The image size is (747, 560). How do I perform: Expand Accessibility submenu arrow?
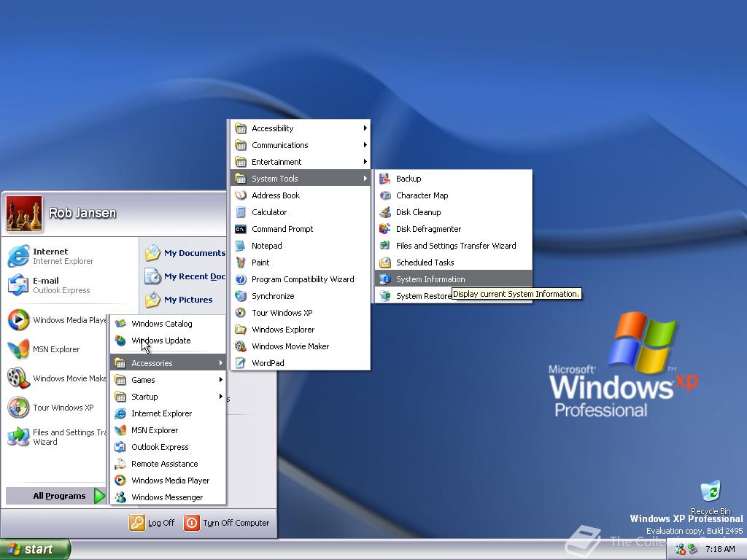tap(365, 128)
